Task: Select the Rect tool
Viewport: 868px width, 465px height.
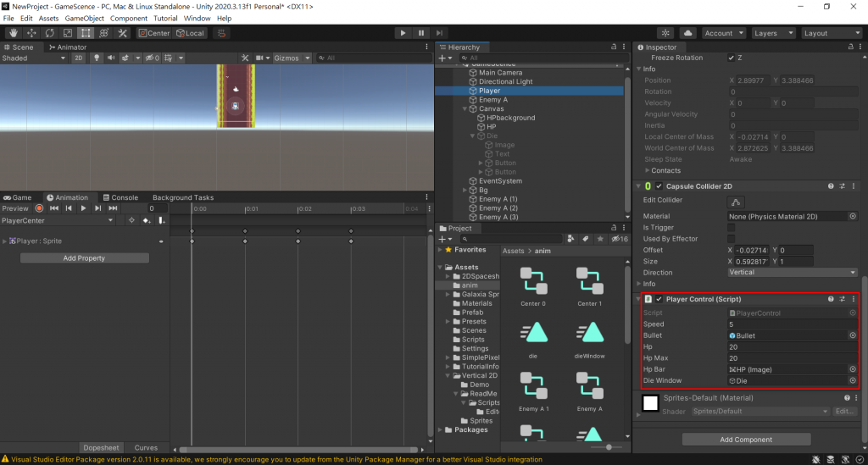Action: (86, 33)
